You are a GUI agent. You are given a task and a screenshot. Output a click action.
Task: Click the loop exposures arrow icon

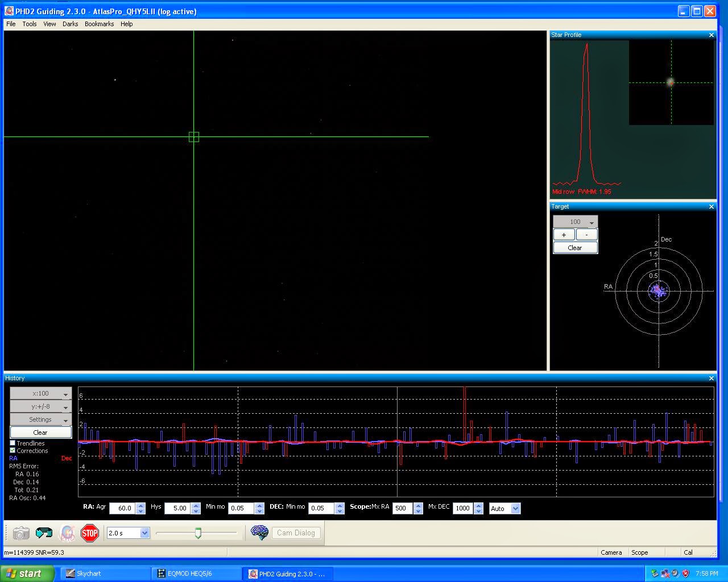pos(44,533)
